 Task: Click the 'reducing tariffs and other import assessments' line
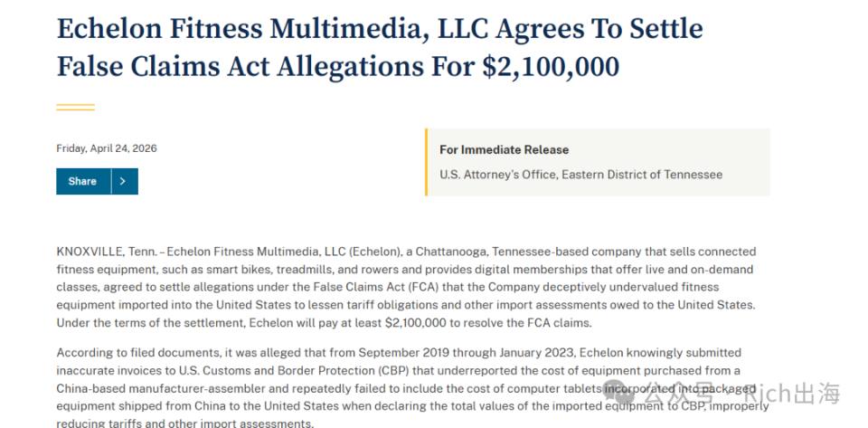coord(184,423)
